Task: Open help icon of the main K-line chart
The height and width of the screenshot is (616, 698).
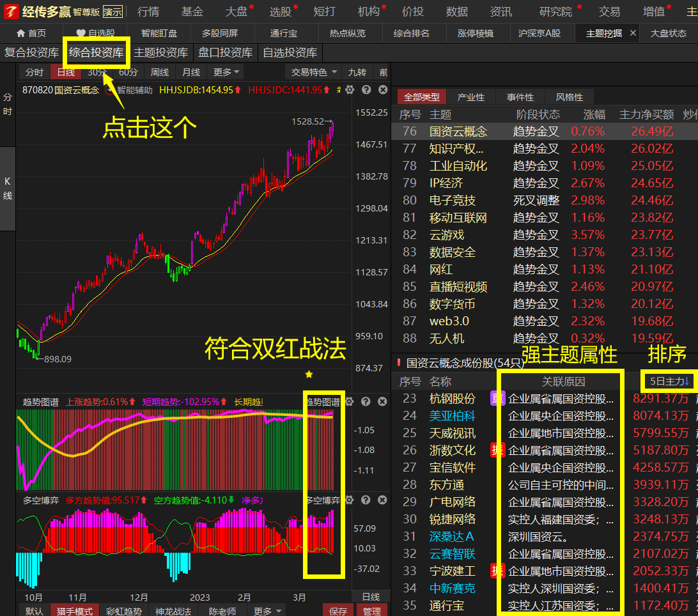Action: (x=366, y=90)
